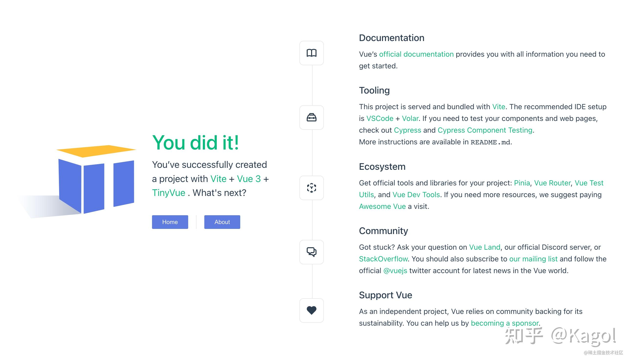Open the Pinia link in Ecosystem
The height and width of the screenshot is (364, 632).
click(x=522, y=183)
